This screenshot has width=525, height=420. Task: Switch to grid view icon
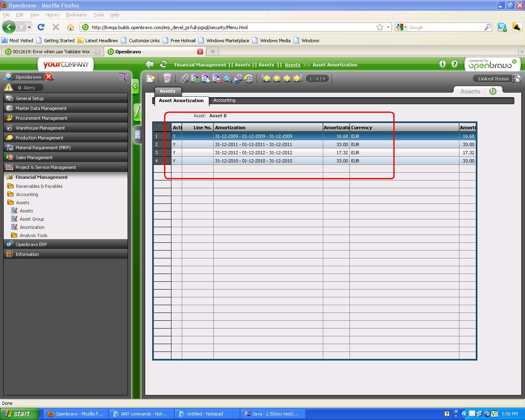137,134
